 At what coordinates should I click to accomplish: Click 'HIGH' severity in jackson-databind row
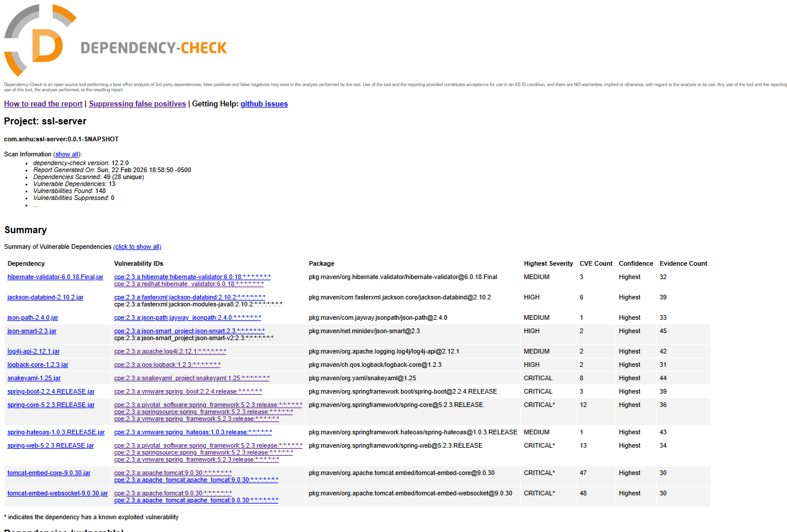(532, 298)
